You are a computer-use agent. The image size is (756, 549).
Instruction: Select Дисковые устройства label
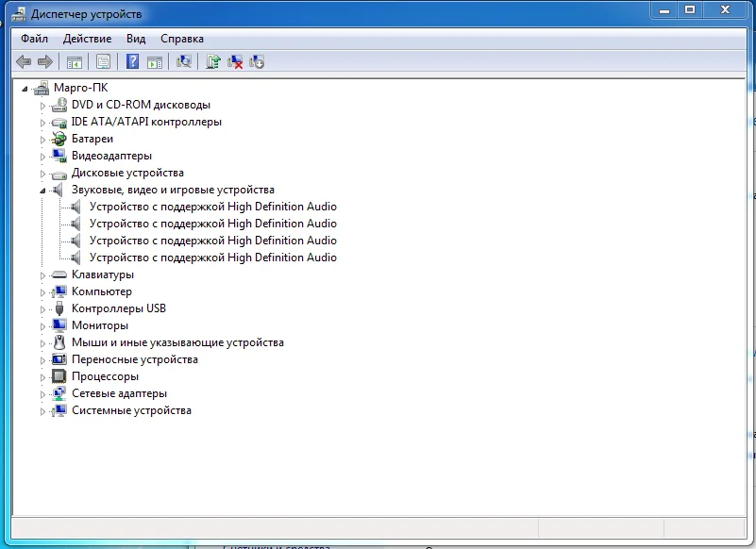(x=127, y=173)
